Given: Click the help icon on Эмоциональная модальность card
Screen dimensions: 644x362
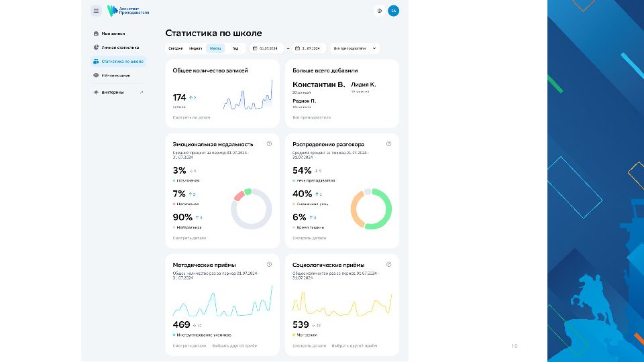Looking at the screenshot, I should 269,143.
